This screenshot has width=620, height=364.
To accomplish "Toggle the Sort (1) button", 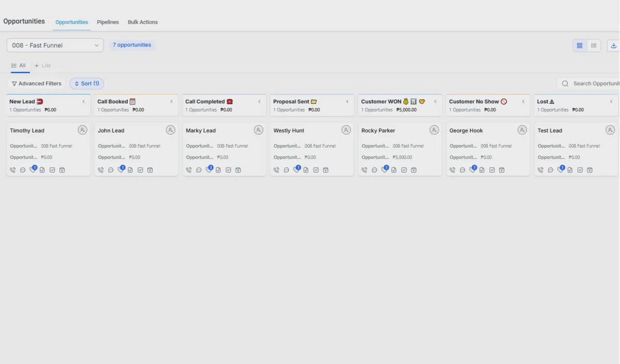I will click(x=87, y=84).
